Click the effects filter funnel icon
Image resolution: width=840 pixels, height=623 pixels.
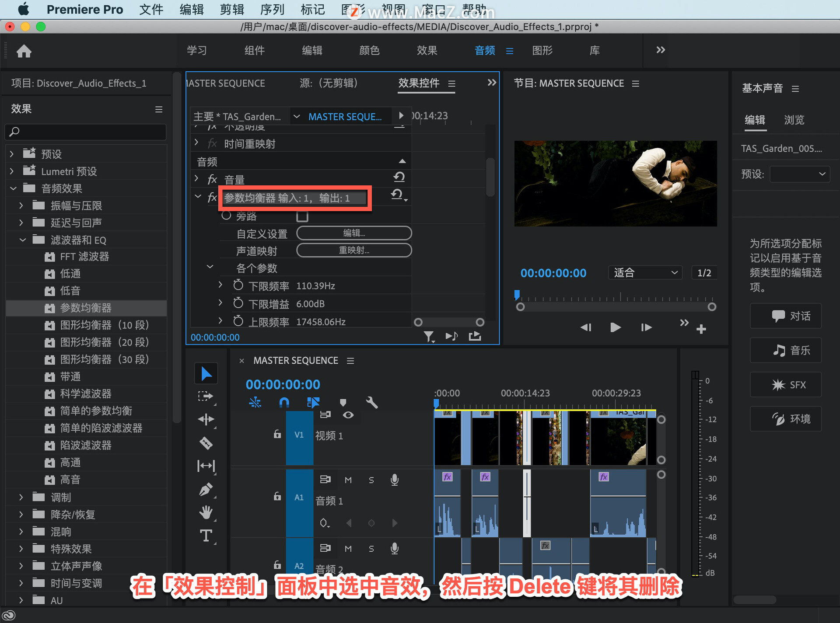point(429,336)
